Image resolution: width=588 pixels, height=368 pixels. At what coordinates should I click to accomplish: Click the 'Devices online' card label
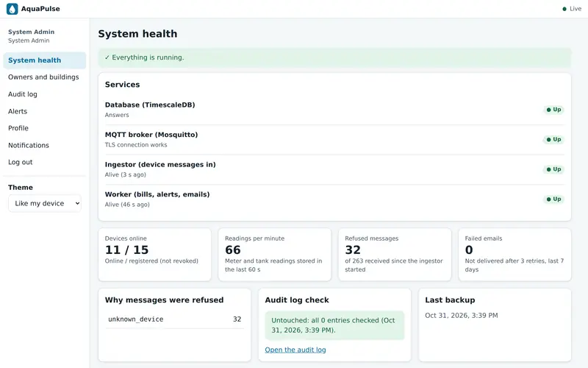point(126,238)
